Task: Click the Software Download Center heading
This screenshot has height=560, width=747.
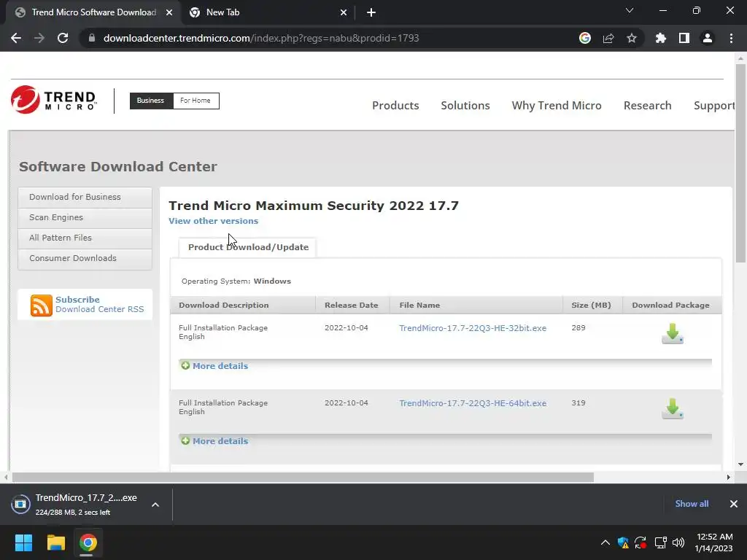Action: [117, 167]
